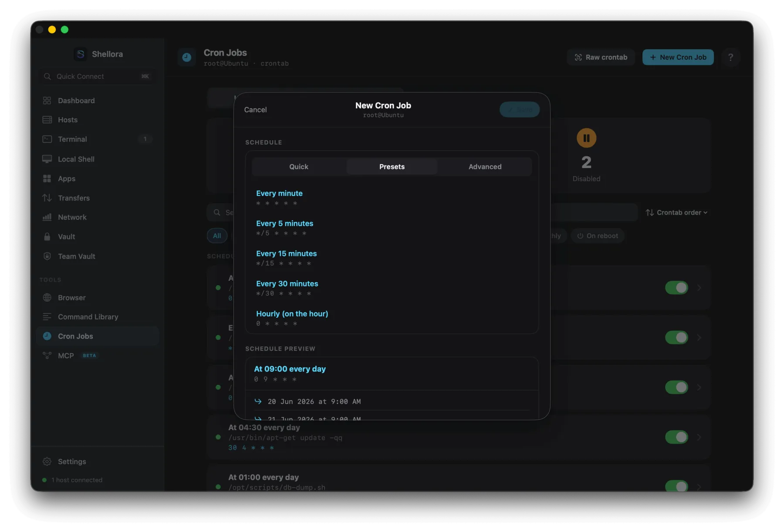Open the Dashboard sidebar icon
The image size is (784, 532).
tap(47, 101)
